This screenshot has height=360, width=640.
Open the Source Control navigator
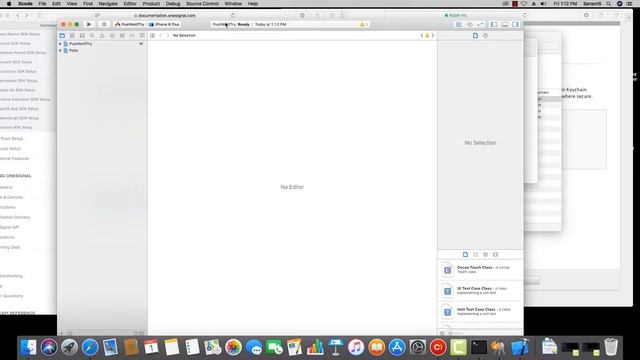pos(72,36)
